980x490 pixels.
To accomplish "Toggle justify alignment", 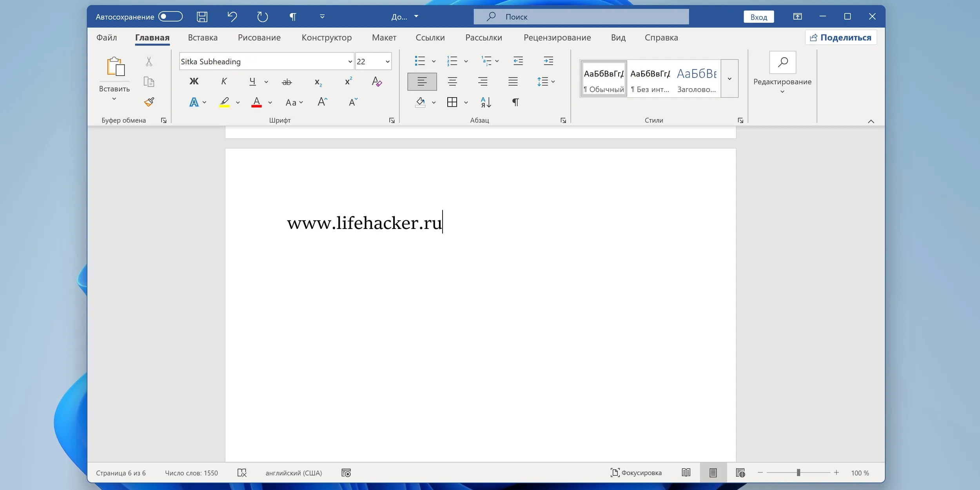I will click(513, 82).
